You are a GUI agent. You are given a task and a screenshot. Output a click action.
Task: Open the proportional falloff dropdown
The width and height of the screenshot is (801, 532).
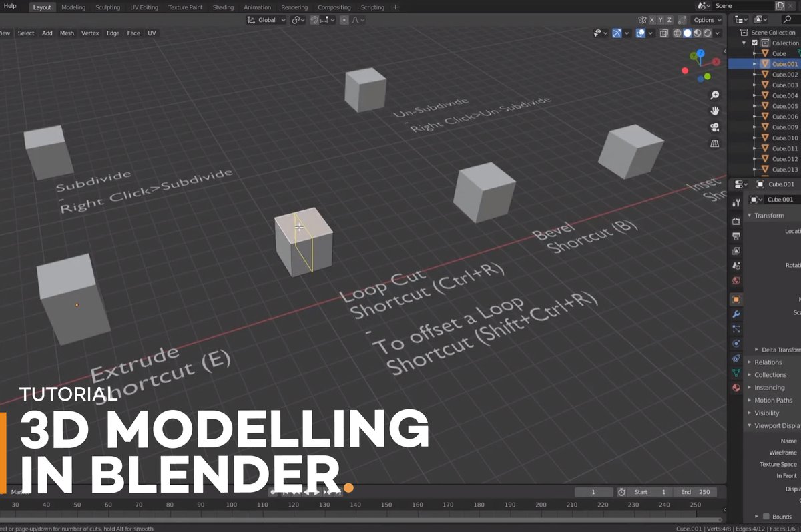click(358, 20)
